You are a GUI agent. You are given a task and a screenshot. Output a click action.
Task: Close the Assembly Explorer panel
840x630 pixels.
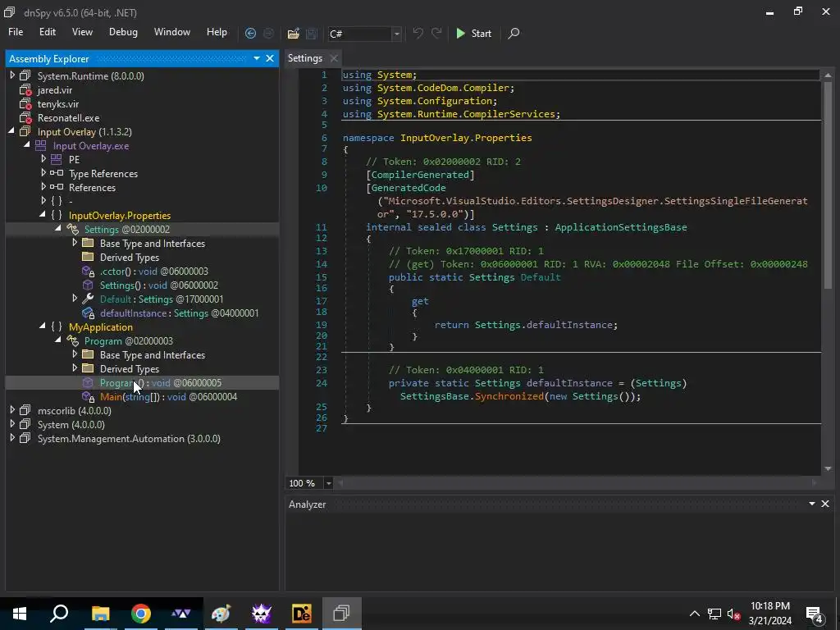[270, 58]
